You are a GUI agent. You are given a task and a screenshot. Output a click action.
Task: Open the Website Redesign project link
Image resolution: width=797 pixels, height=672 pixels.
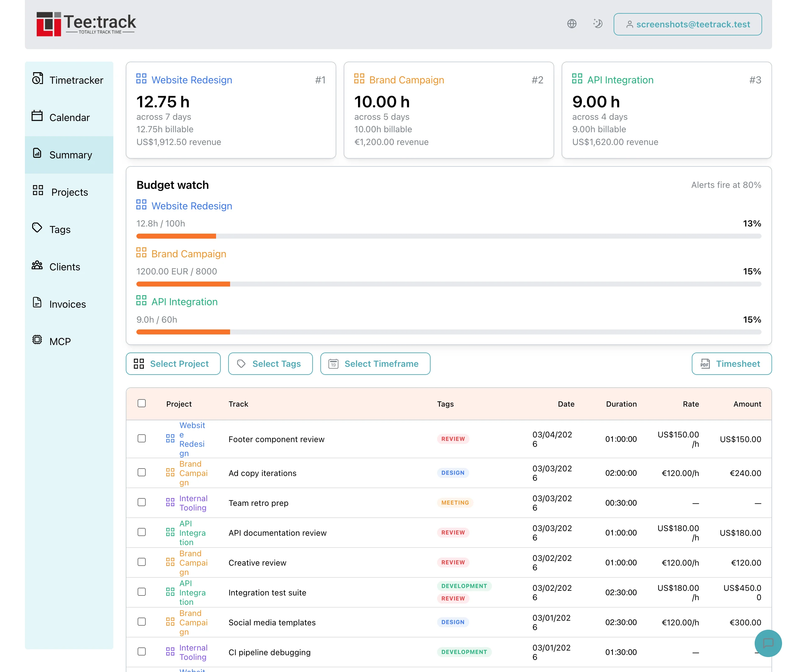192,206
